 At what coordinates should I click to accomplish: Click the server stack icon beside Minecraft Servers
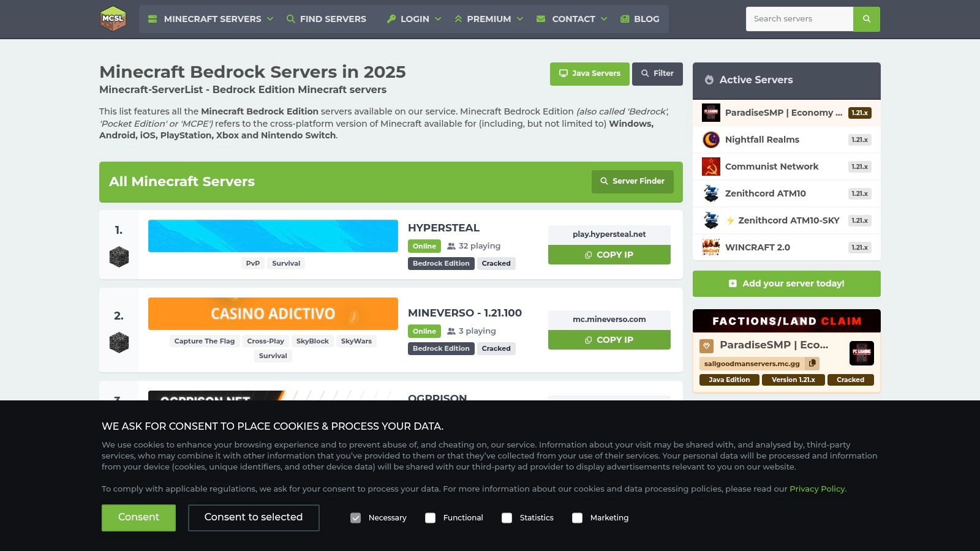pos(153,19)
